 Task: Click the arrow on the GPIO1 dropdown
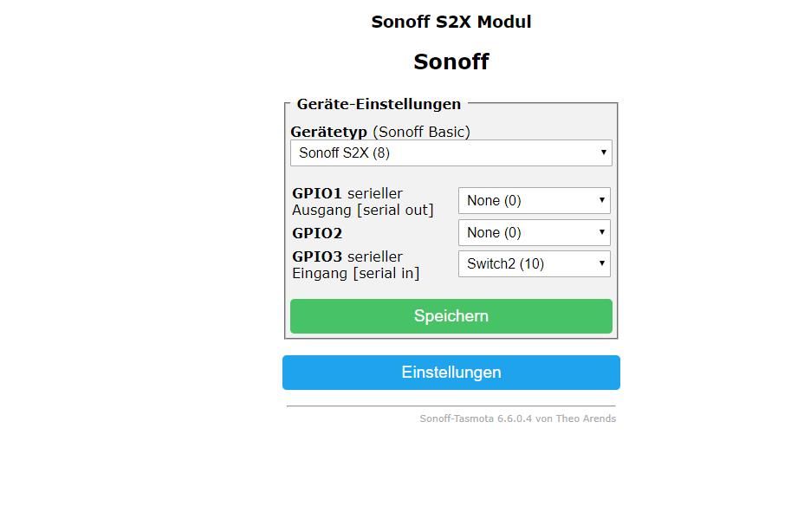click(x=602, y=200)
